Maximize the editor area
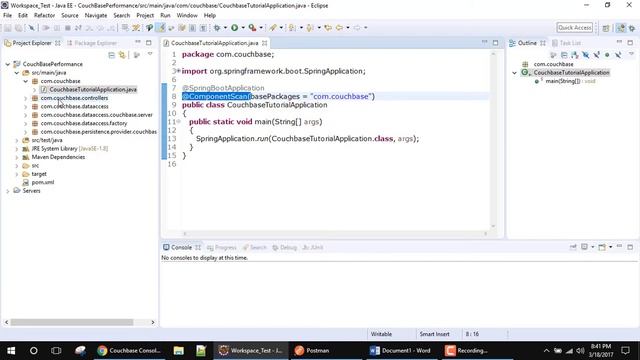This screenshot has height=360, width=640. pyautogui.click(x=496, y=42)
